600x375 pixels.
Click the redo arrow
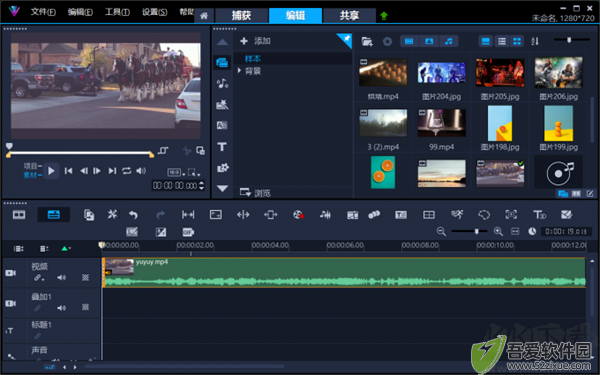point(161,215)
